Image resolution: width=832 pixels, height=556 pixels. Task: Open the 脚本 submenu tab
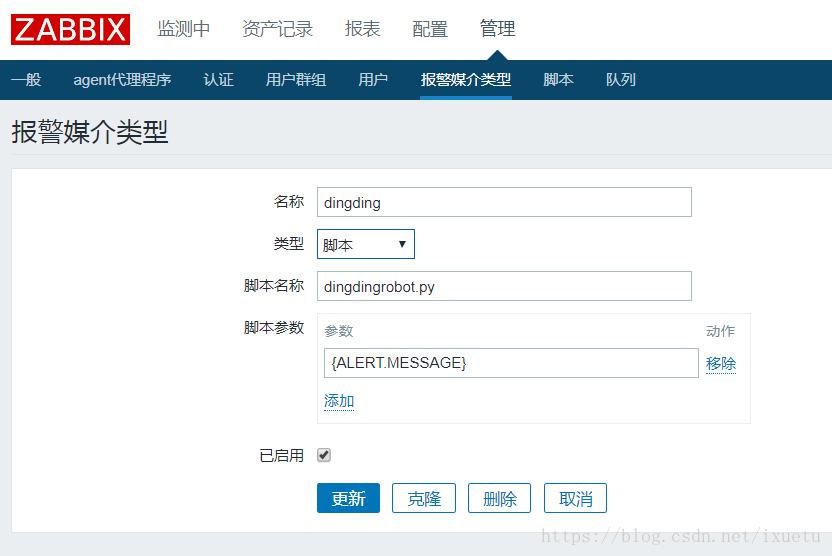click(558, 80)
